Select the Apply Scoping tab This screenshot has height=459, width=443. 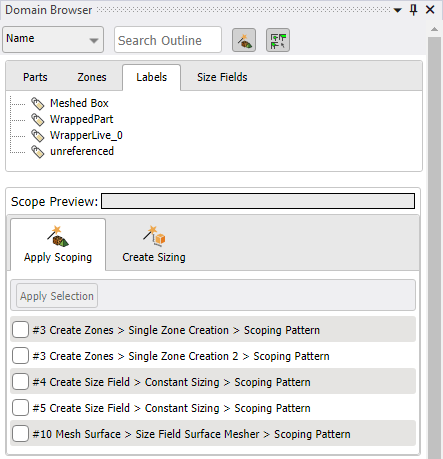tap(58, 245)
